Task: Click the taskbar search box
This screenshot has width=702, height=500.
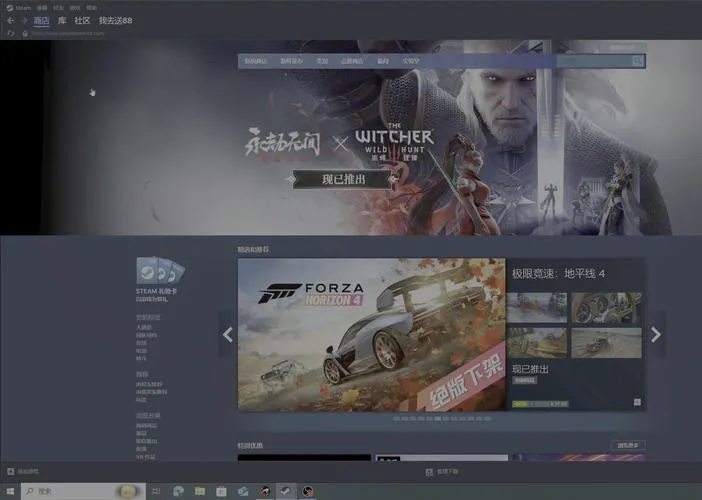Action: 83,491
